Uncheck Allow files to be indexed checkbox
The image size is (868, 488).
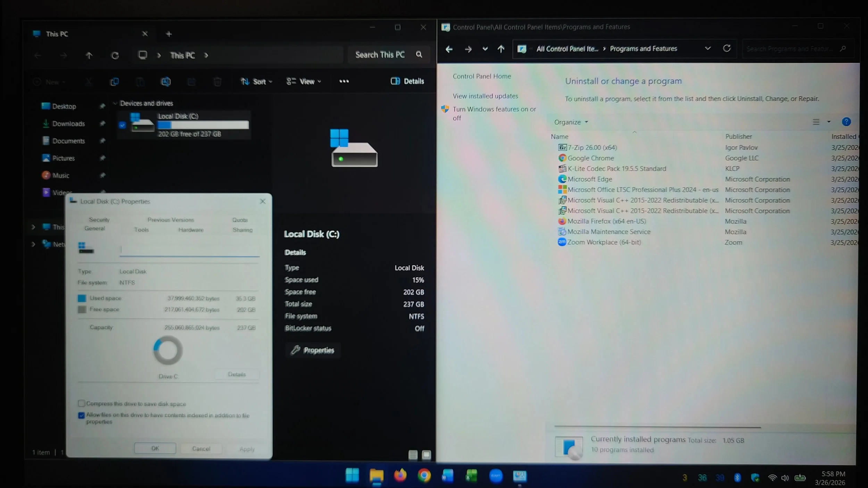82,415
